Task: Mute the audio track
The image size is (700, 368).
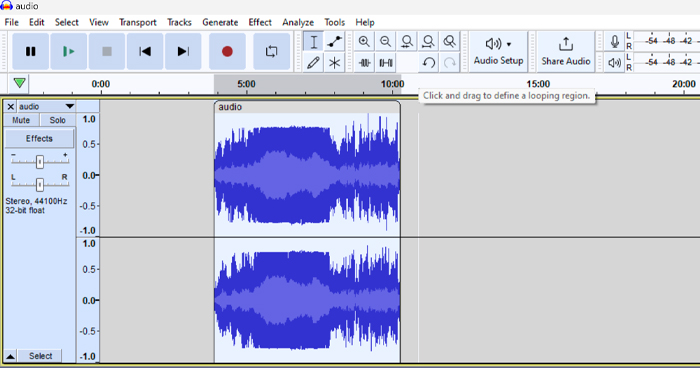Action: (x=21, y=120)
